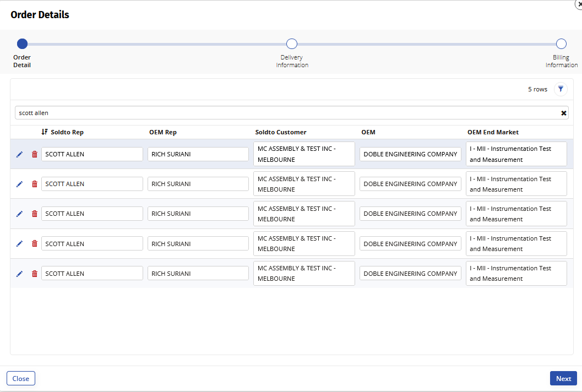Clear the search text with the X icon
582x392 pixels.
coord(563,113)
